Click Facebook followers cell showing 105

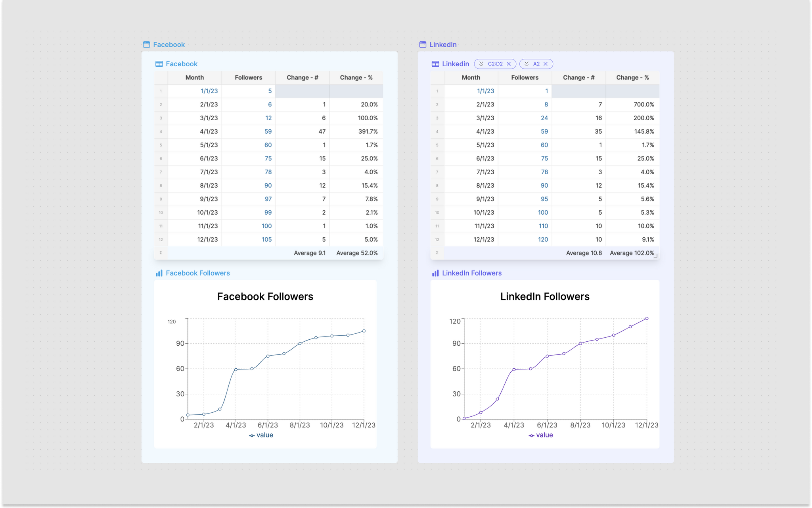[249, 239]
